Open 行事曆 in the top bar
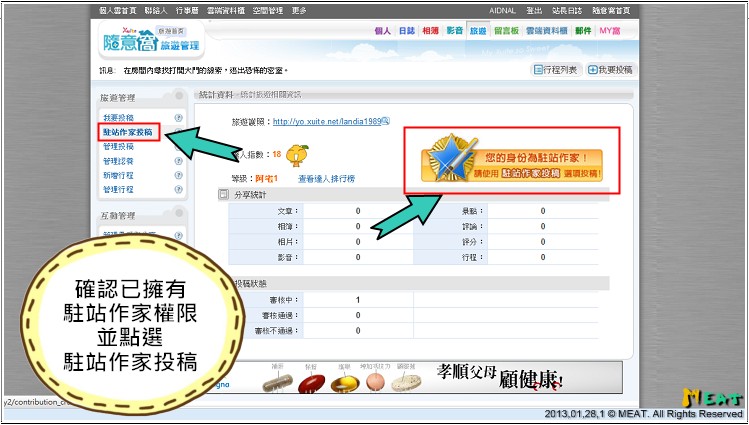This screenshot has width=749, height=425. [187, 11]
